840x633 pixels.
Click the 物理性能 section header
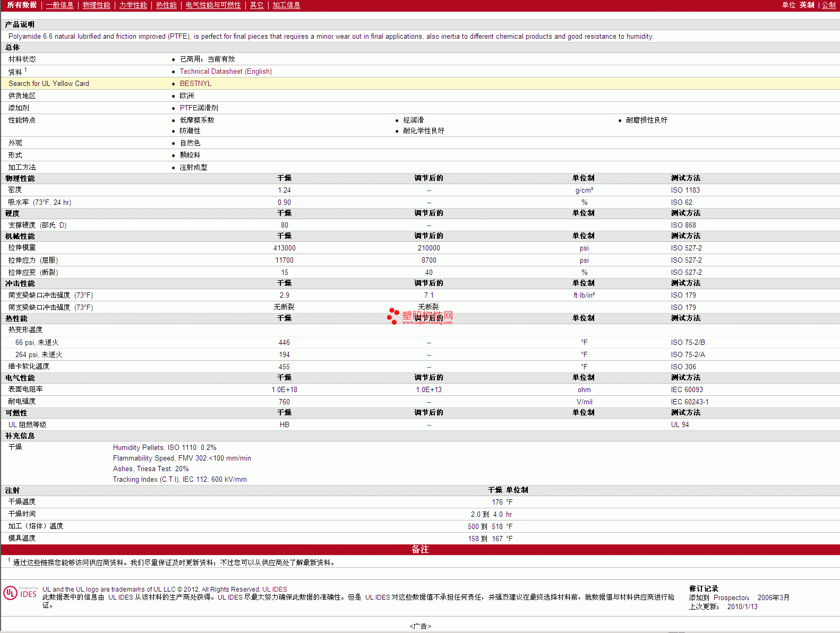20,178
